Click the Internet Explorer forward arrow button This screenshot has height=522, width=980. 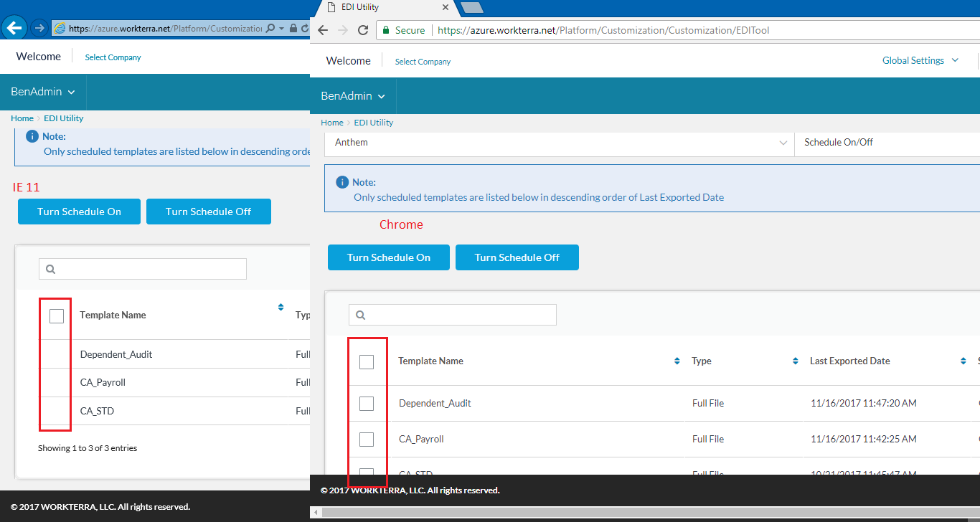click(39, 28)
